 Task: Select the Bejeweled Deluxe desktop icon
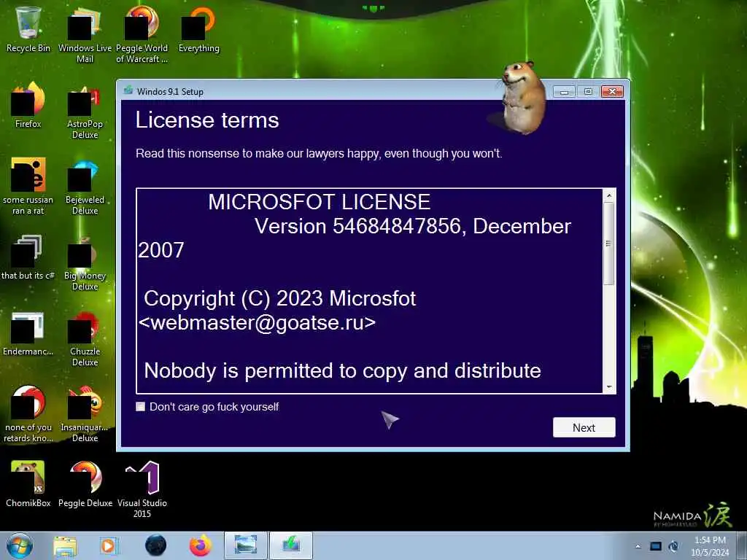click(85, 186)
